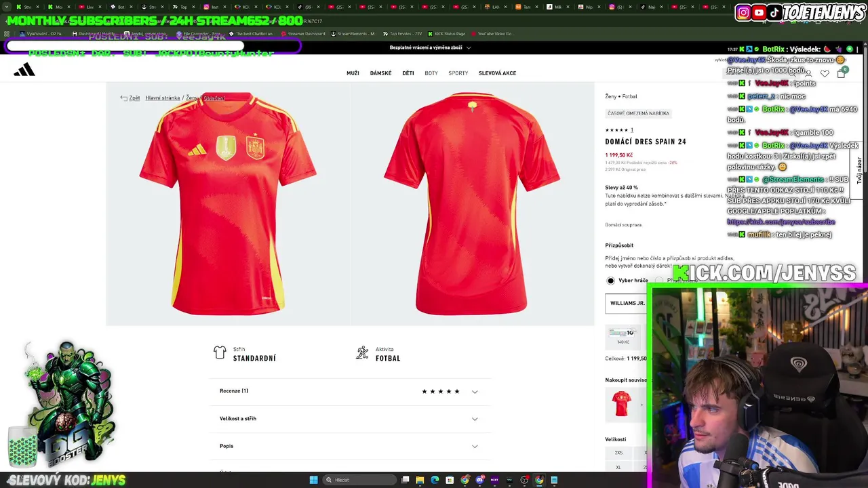Click the Hlavní stránka breadcrumb link

coord(163,98)
